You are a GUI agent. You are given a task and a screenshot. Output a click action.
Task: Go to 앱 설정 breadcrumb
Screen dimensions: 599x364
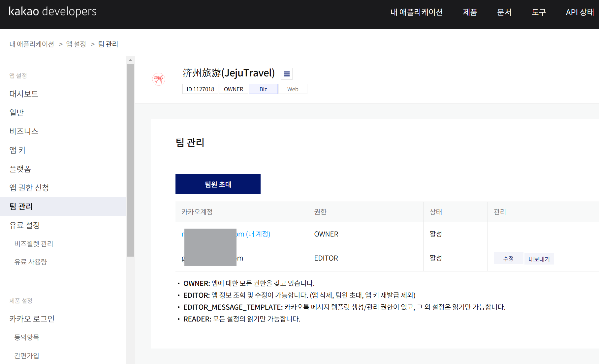tap(76, 44)
